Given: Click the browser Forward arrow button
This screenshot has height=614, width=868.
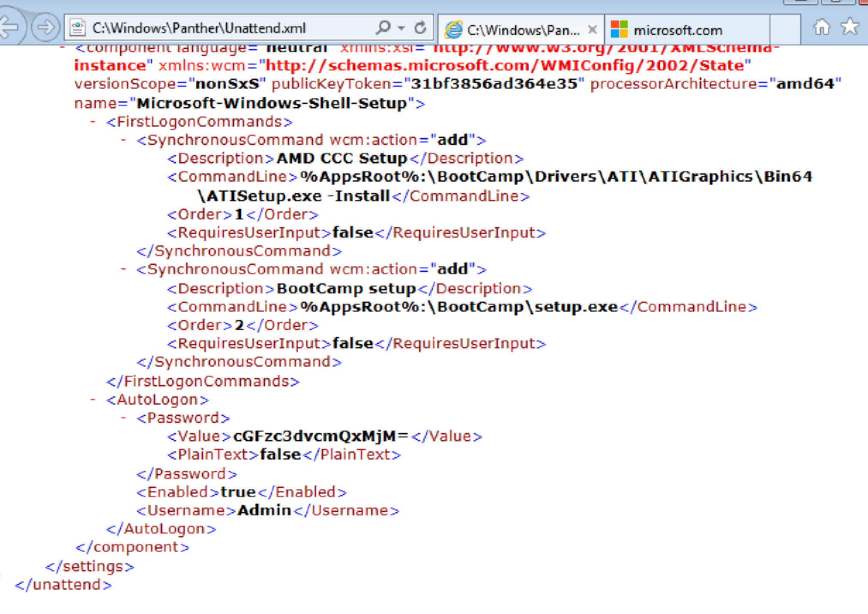Looking at the screenshot, I should [x=45, y=27].
